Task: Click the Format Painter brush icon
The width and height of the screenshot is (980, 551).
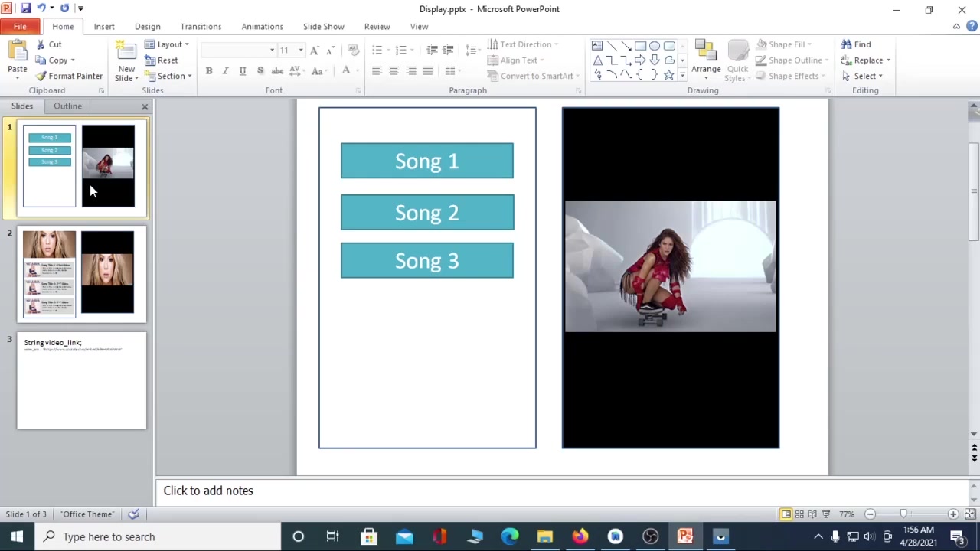Action: pyautogui.click(x=41, y=77)
